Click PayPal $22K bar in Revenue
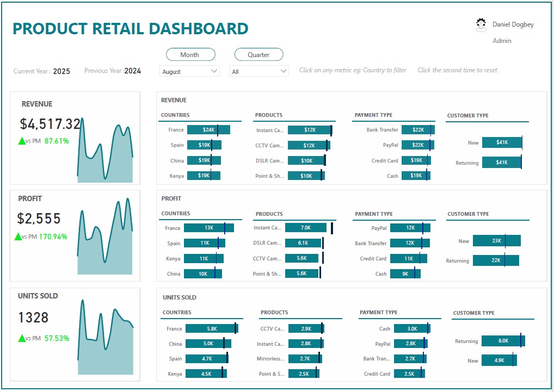 point(417,145)
